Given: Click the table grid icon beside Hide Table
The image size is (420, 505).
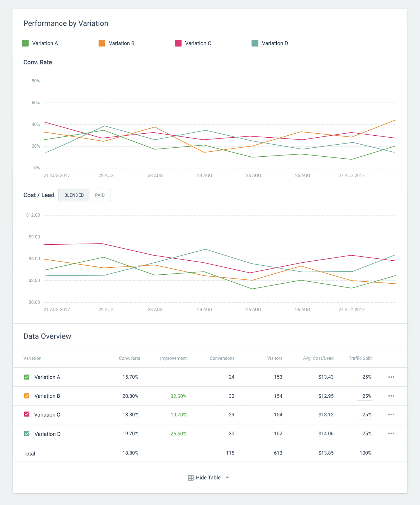Looking at the screenshot, I should coord(191,478).
